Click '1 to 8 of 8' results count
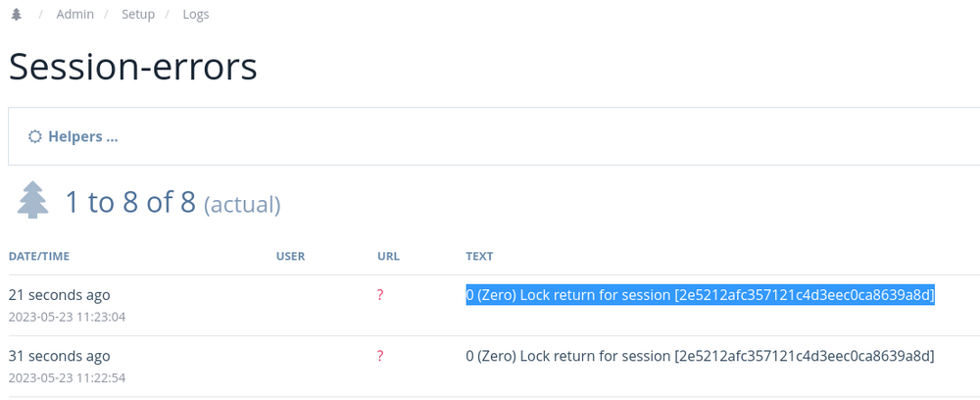Screen dimensions: 980x400 130,202
